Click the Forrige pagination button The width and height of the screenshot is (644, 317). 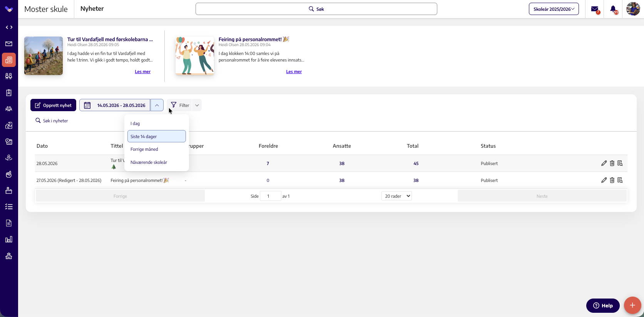point(120,196)
